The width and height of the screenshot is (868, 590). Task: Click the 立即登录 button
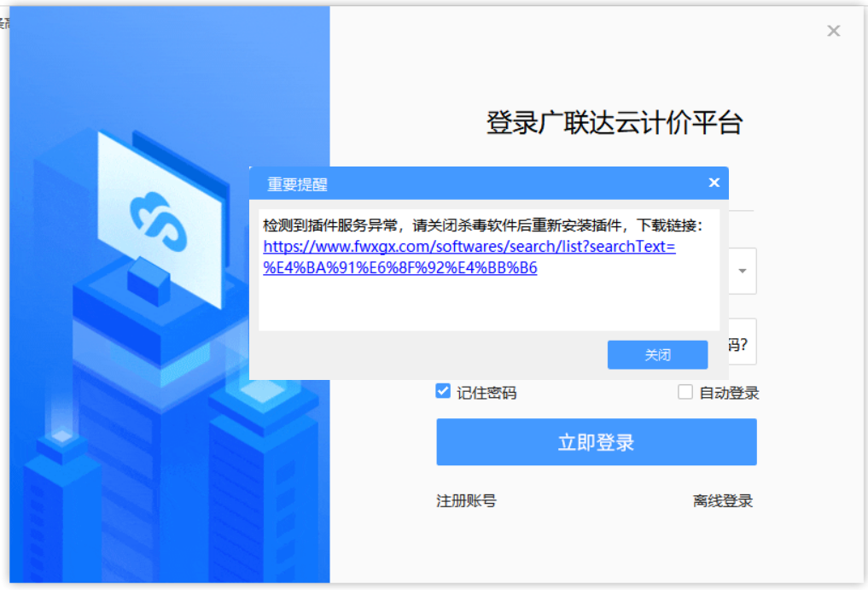[597, 441]
